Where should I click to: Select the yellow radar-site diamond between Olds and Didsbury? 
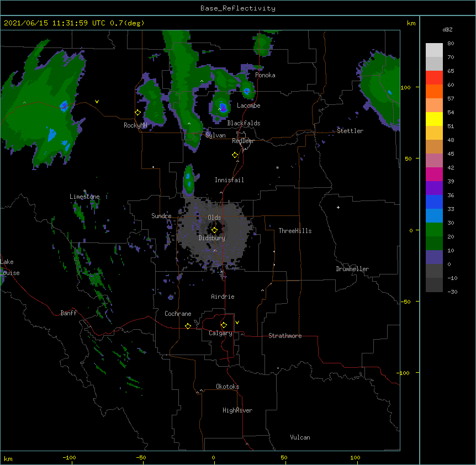point(215,230)
